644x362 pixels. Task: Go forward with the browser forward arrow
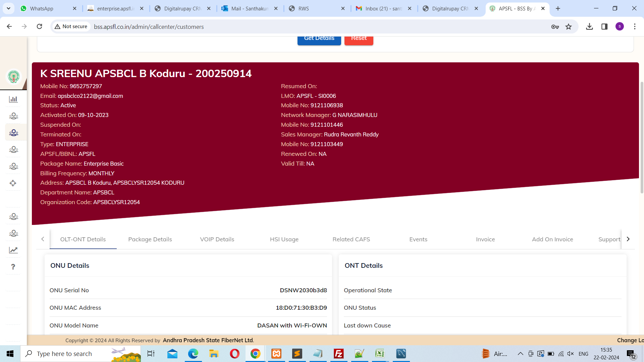(x=24, y=26)
